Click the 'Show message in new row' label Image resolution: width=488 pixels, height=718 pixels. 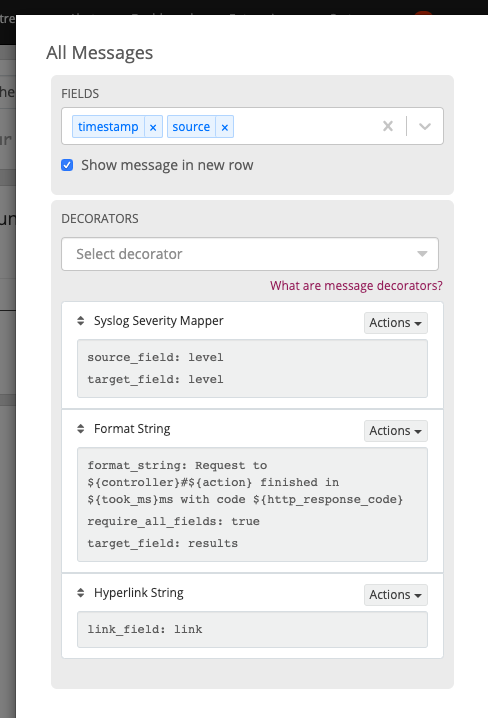pos(167,165)
